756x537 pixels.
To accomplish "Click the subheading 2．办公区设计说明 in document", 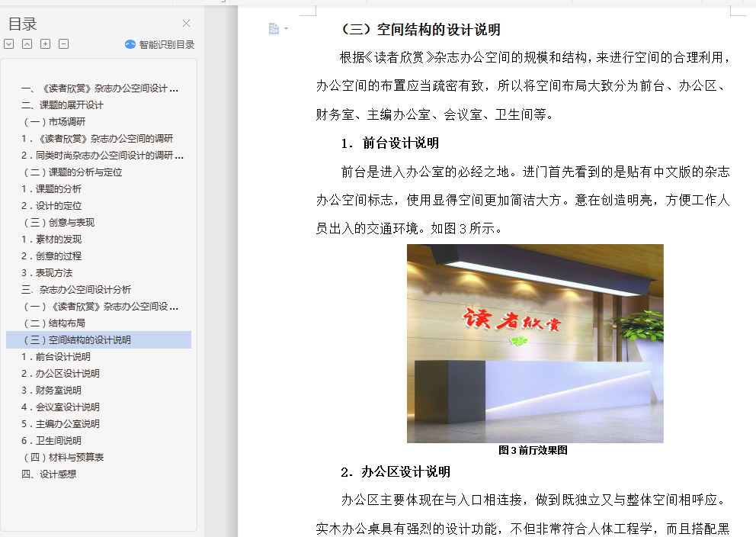I will tap(396, 472).
